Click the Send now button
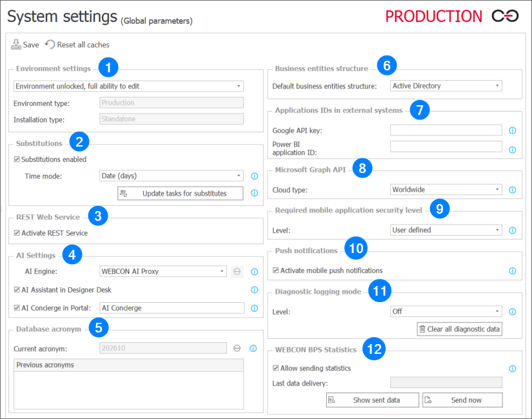Viewport: 532px width, 419px height. click(462, 400)
